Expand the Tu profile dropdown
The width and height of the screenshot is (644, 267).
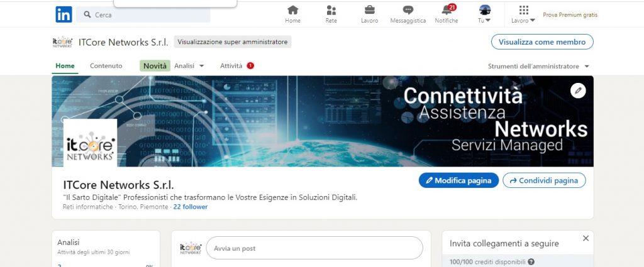[x=485, y=14]
